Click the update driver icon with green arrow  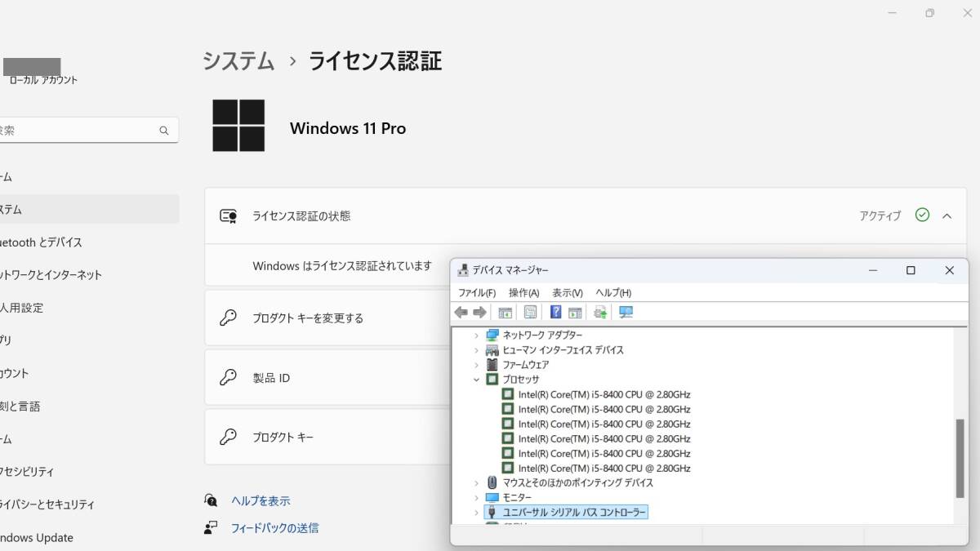click(600, 313)
